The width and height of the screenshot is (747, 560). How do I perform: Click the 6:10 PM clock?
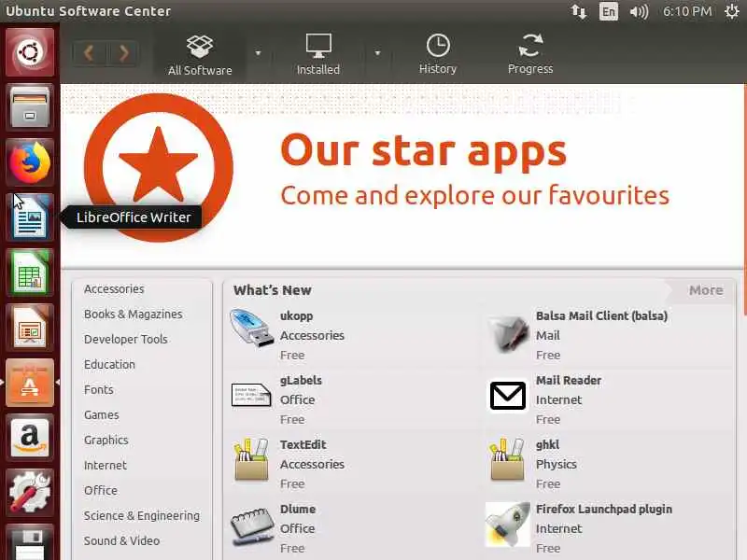[x=687, y=11]
